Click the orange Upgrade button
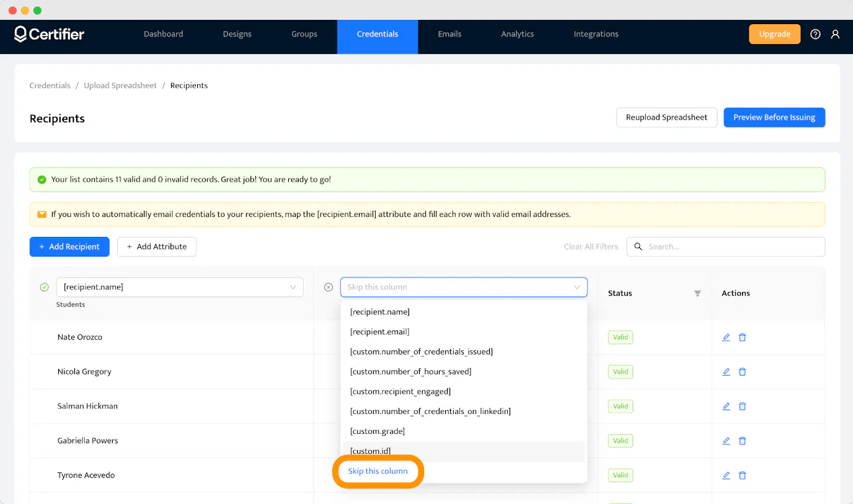853x504 pixels. tap(775, 34)
